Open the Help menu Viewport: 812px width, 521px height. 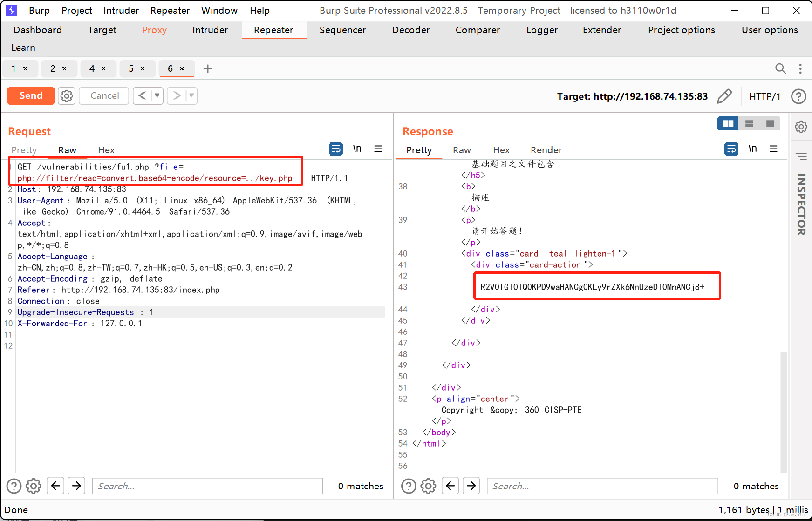(x=259, y=10)
